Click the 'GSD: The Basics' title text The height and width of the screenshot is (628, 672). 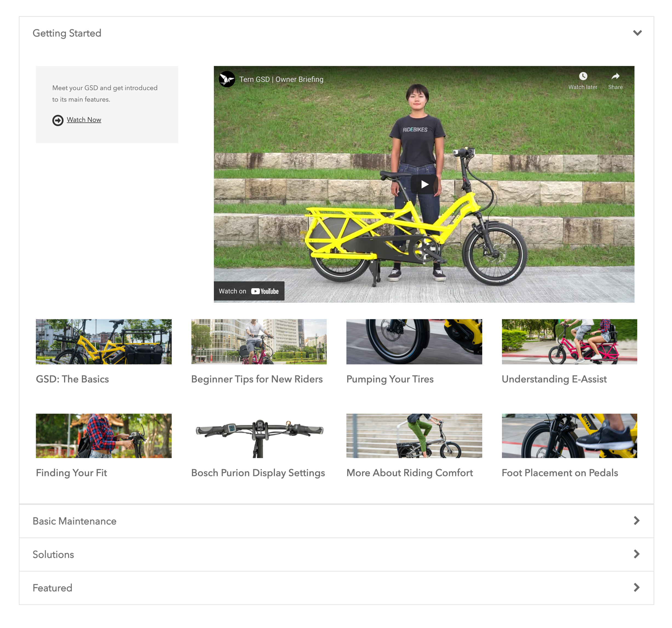coord(72,379)
